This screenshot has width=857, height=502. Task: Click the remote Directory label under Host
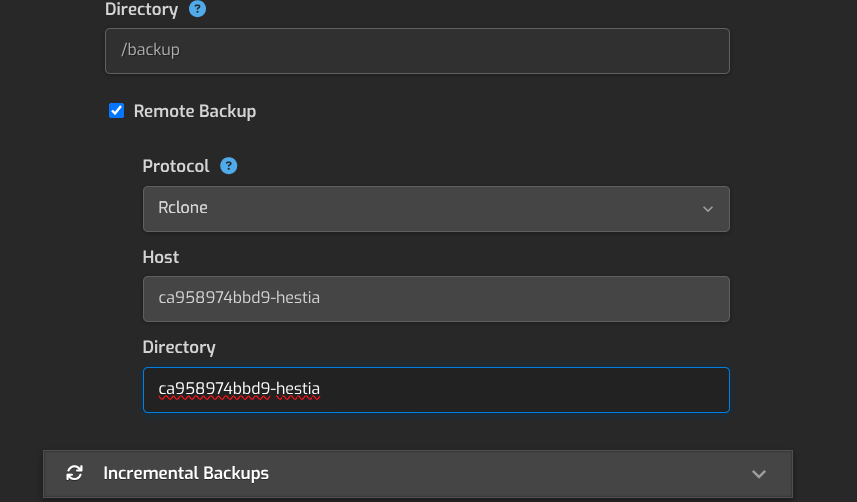179,347
